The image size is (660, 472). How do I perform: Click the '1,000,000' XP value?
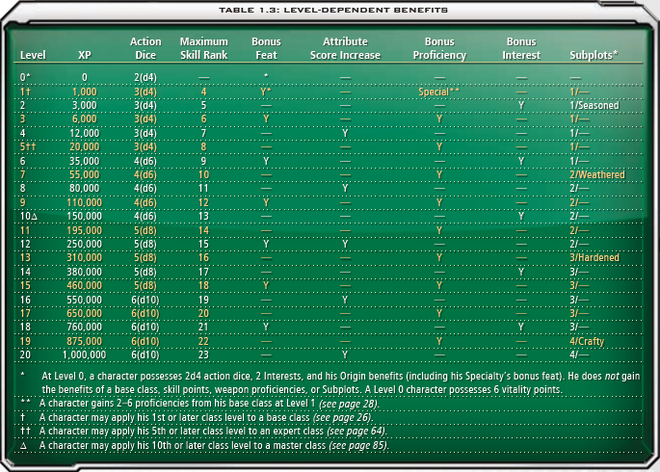point(84,355)
